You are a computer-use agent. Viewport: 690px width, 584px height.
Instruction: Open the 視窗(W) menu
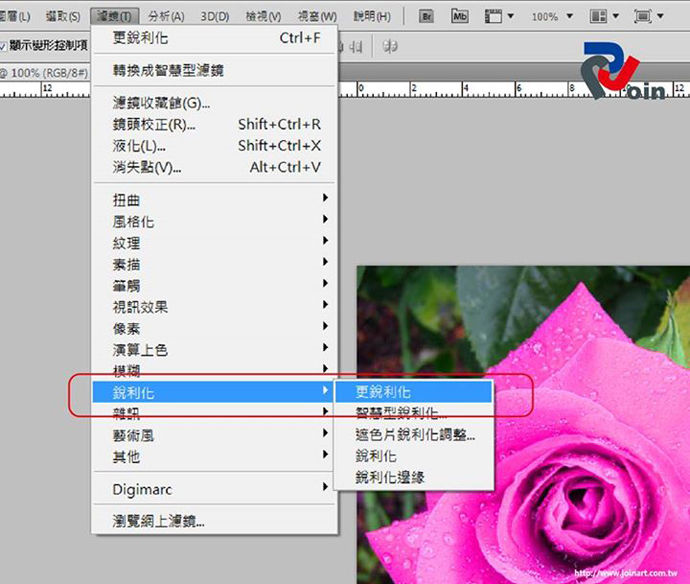(x=317, y=17)
